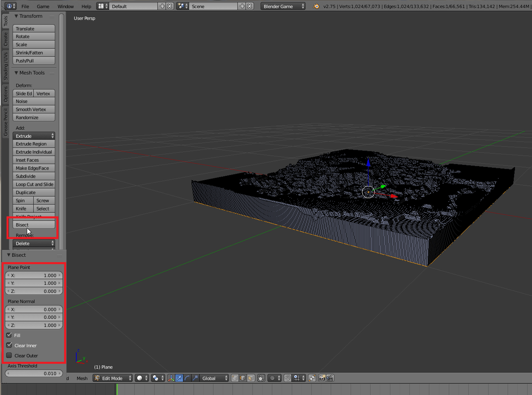Open the Global orientation dropdown

214,378
